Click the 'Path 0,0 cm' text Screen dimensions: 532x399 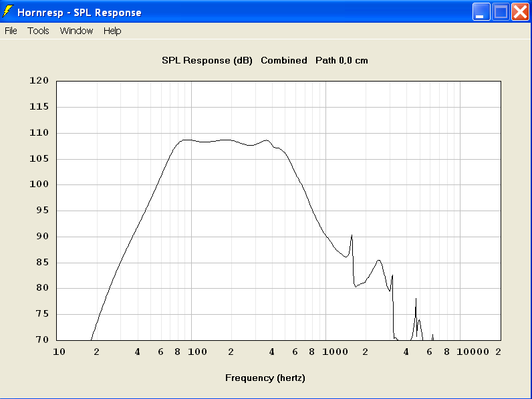pos(342,60)
